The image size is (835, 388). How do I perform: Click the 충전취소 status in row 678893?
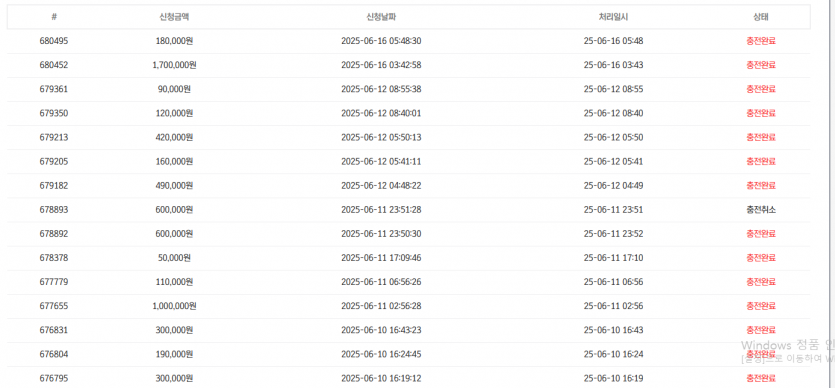click(761, 210)
